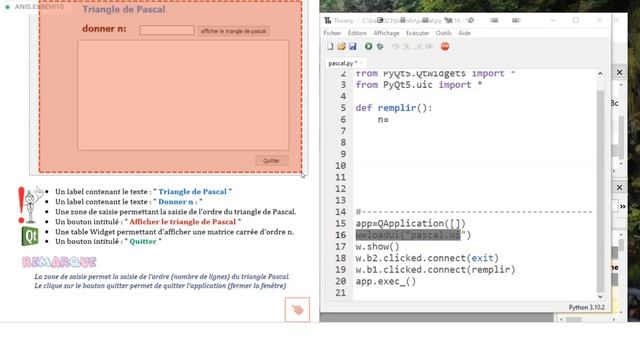Close the upper side panel with X
Screen dimensions: 640x360
[x=619, y=72]
